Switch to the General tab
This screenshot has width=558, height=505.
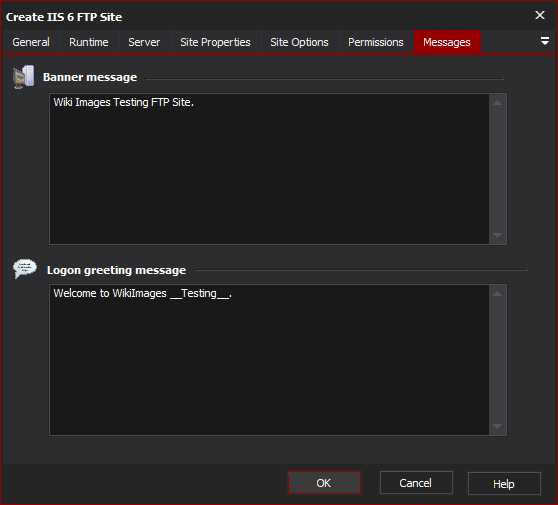click(31, 42)
